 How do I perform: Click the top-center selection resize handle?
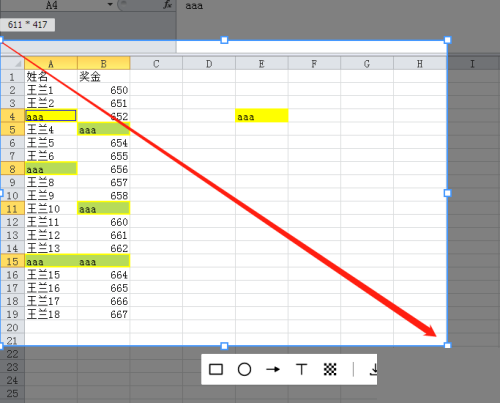[x=224, y=40]
